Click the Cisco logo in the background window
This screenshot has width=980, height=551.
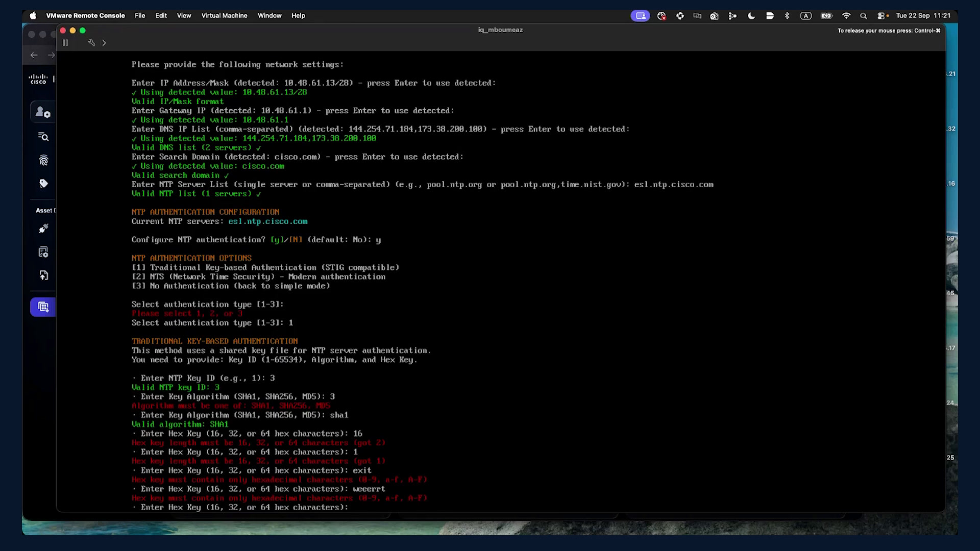pos(38,79)
